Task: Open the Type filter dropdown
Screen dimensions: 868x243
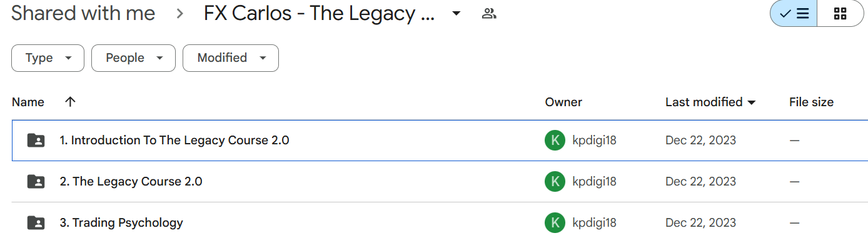Action: pos(48,58)
